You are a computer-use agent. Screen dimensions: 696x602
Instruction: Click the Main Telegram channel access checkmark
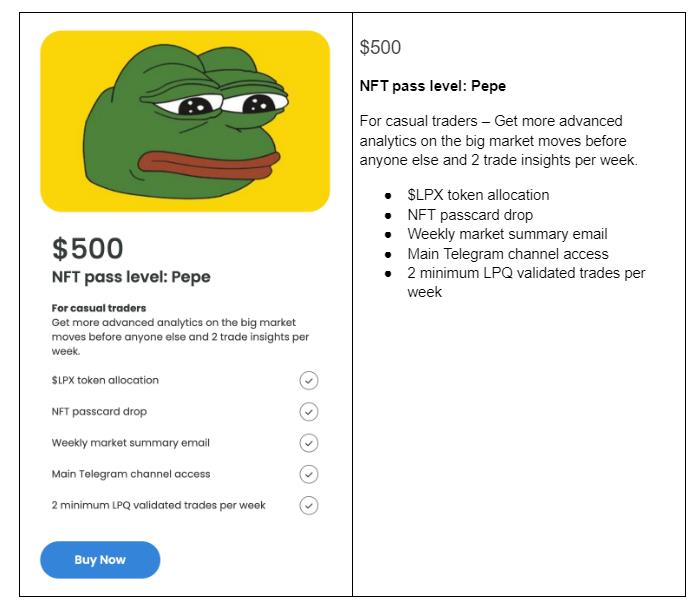[308, 474]
